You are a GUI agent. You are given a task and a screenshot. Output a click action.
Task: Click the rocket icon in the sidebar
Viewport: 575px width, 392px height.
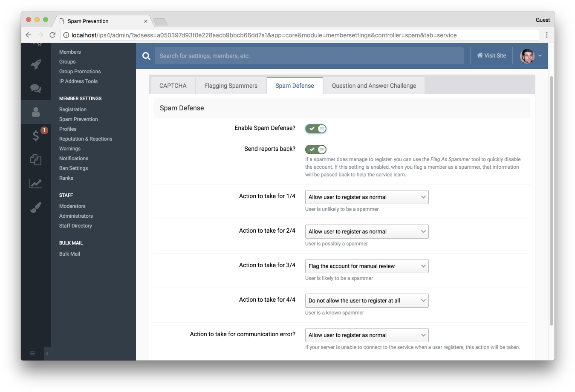coord(36,64)
